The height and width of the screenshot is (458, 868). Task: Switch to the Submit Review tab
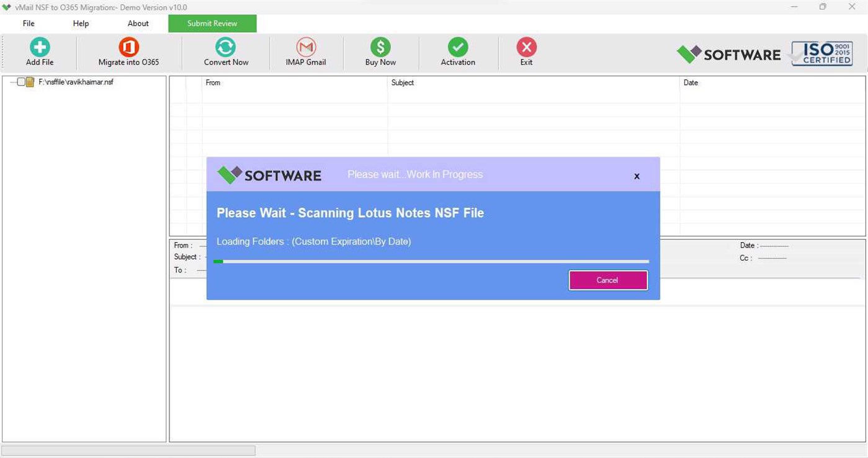[212, 23]
